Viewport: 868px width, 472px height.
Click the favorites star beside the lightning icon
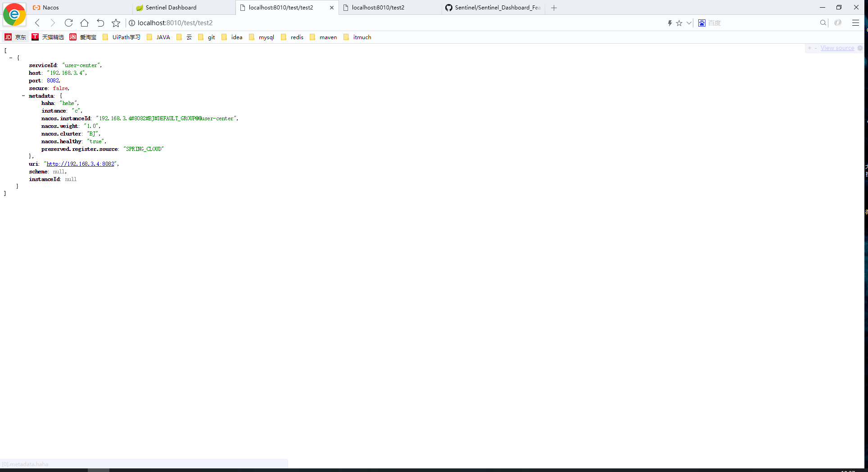pyautogui.click(x=679, y=23)
